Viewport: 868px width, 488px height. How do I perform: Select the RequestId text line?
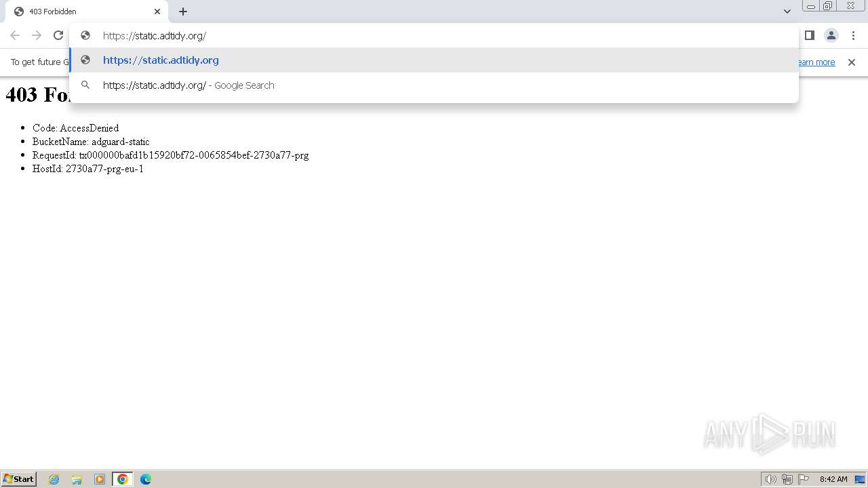tap(170, 155)
